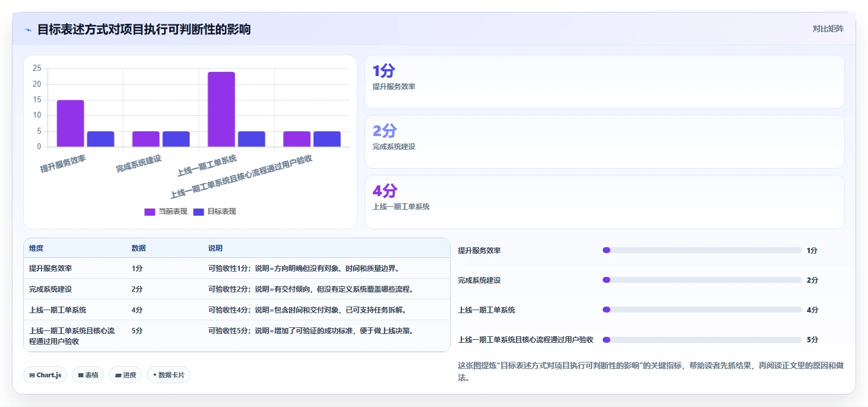Click the progress bar for 提升服务效率
Viewport: 868px width, 407px height.
point(702,250)
